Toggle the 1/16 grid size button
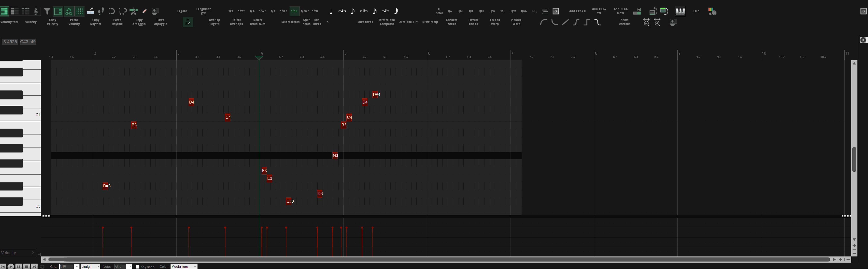The height and width of the screenshot is (269, 868). pyautogui.click(x=294, y=11)
